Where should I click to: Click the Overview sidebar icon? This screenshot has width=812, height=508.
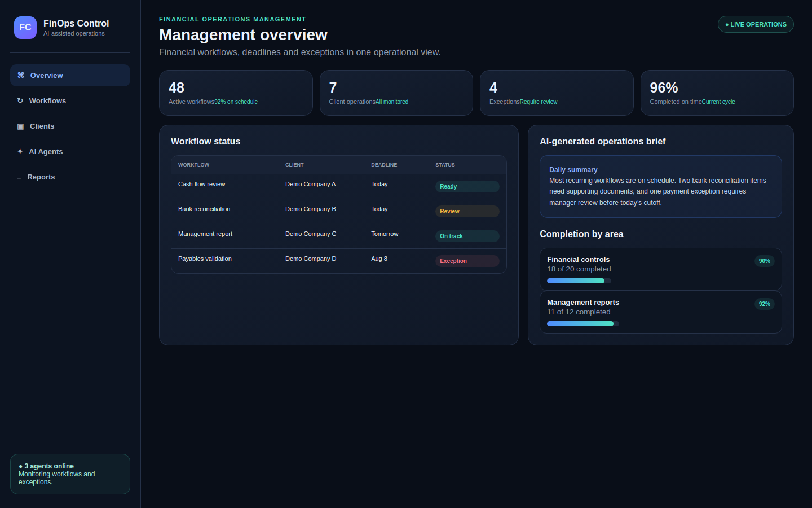pos(21,75)
